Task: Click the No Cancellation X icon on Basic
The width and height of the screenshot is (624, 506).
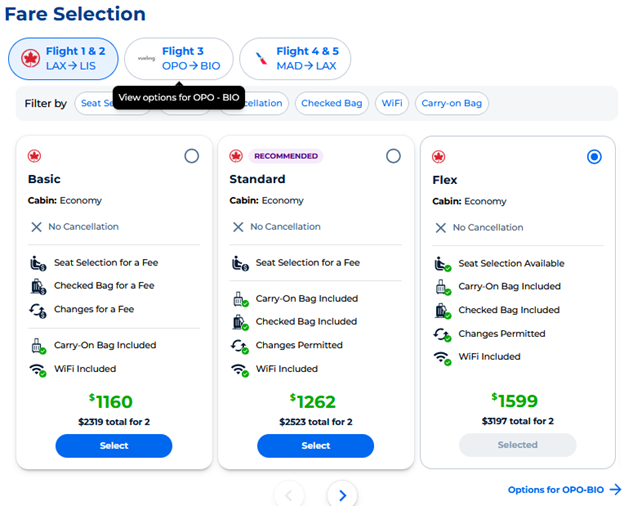Action: 36,227
